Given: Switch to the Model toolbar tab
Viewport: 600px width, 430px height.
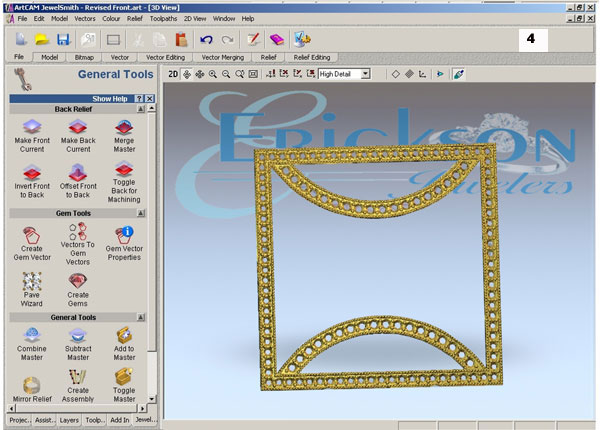Looking at the screenshot, I should point(49,57).
